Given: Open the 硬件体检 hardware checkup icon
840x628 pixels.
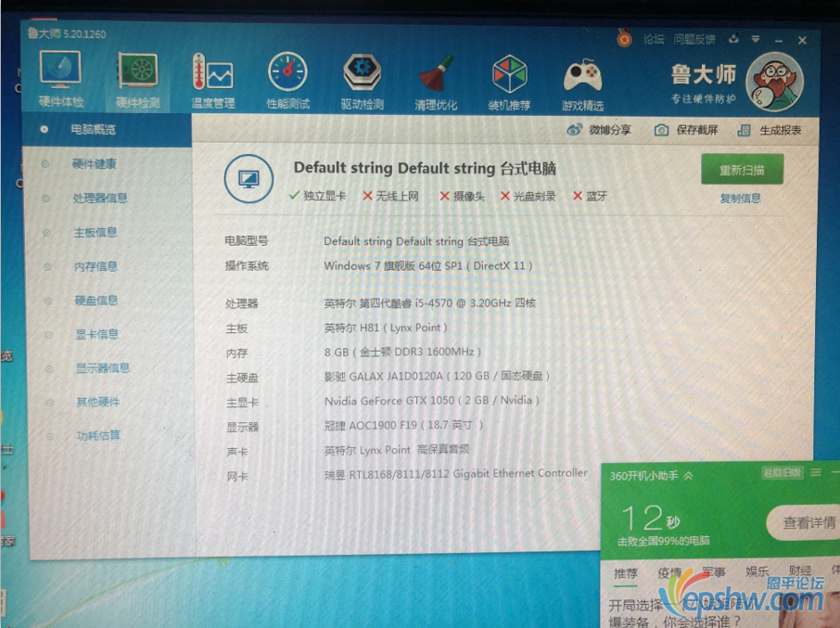Looking at the screenshot, I should pos(60,79).
